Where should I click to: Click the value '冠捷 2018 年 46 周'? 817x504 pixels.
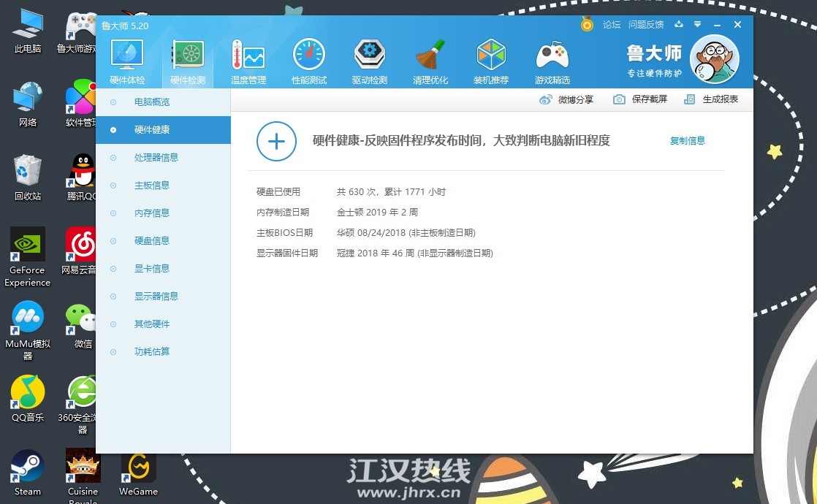tap(375, 253)
